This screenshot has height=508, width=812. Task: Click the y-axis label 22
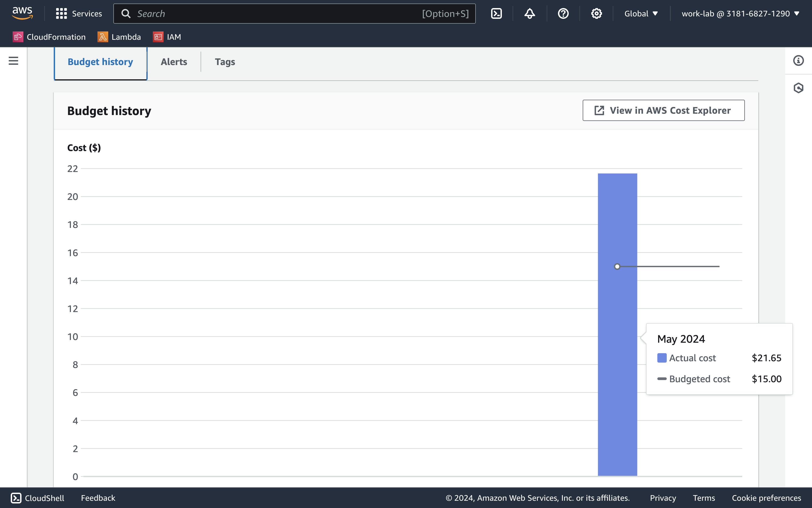click(x=73, y=169)
